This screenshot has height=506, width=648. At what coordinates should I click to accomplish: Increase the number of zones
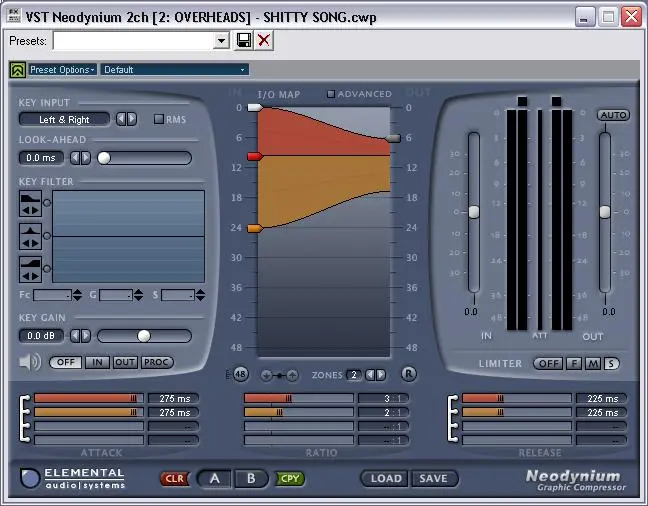(x=381, y=375)
